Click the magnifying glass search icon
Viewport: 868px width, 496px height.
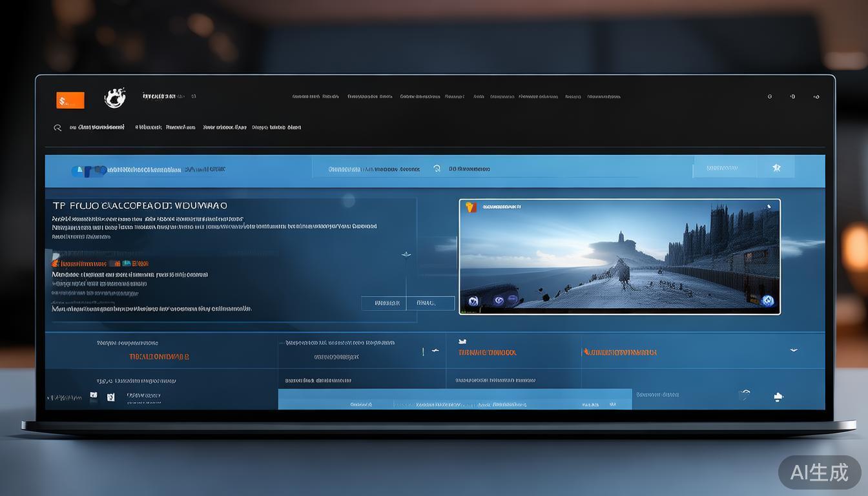(x=57, y=128)
